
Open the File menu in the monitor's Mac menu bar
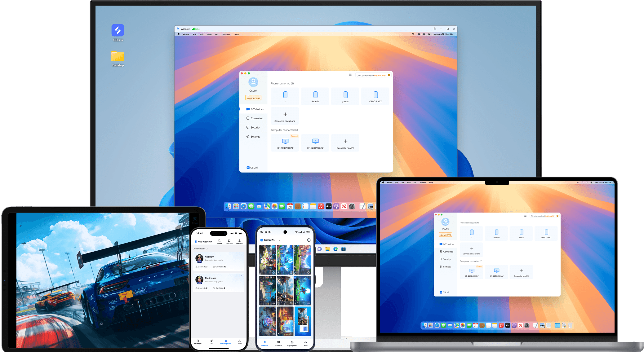tap(194, 34)
